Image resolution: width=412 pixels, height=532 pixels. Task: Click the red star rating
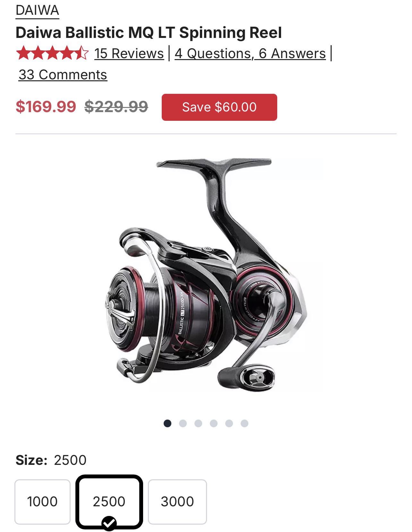click(52, 53)
